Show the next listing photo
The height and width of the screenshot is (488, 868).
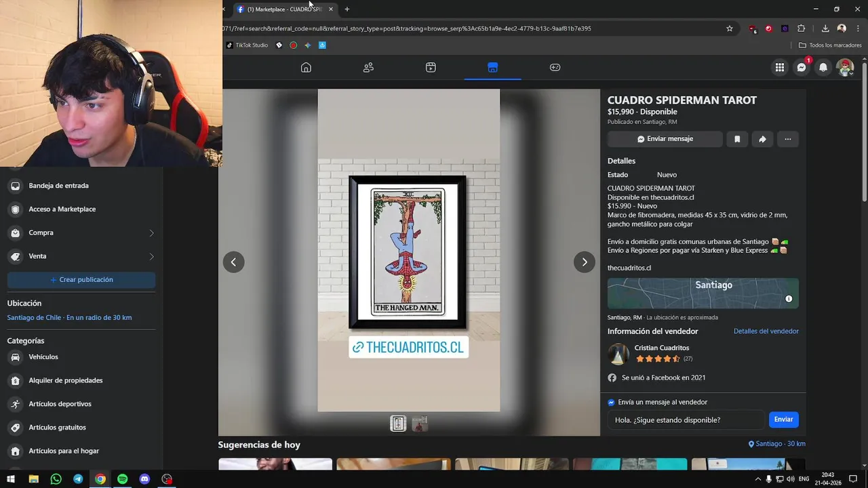point(585,262)
